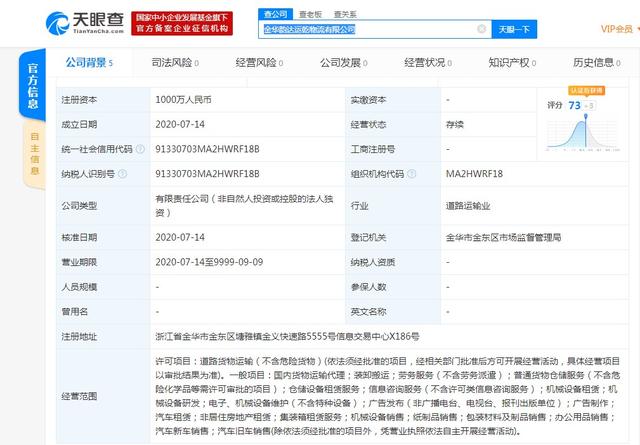640x445 pixels.
Task: Open the 经营状况 tab
Action: point(422,64)
